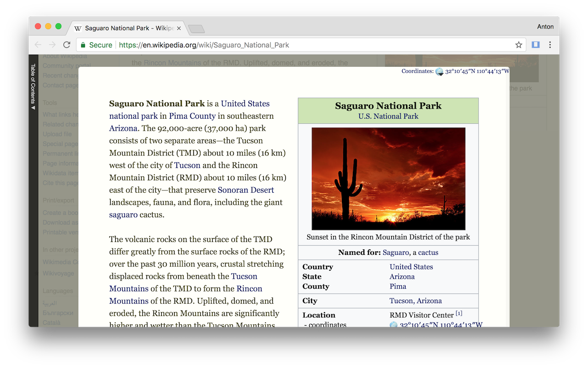Viewport: 588px width, 368px height.
Task: Click the browser forward arrow
Action: 52,45
